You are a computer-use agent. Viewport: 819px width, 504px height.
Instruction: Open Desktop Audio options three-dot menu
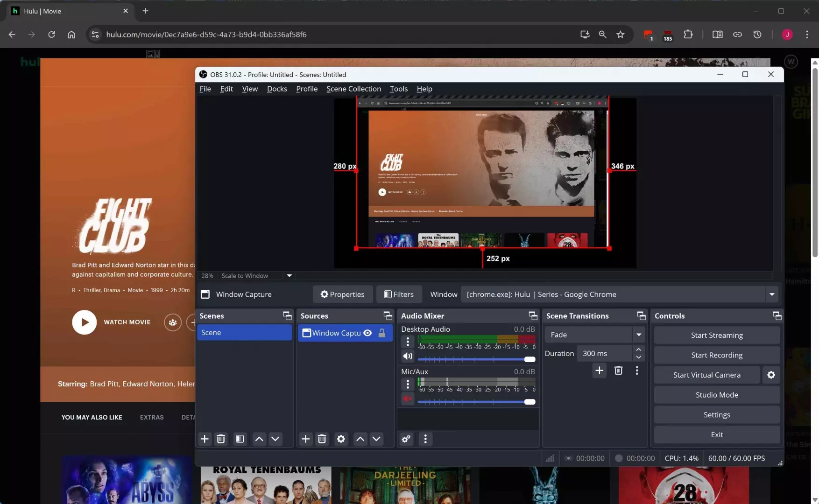[408, 342]
